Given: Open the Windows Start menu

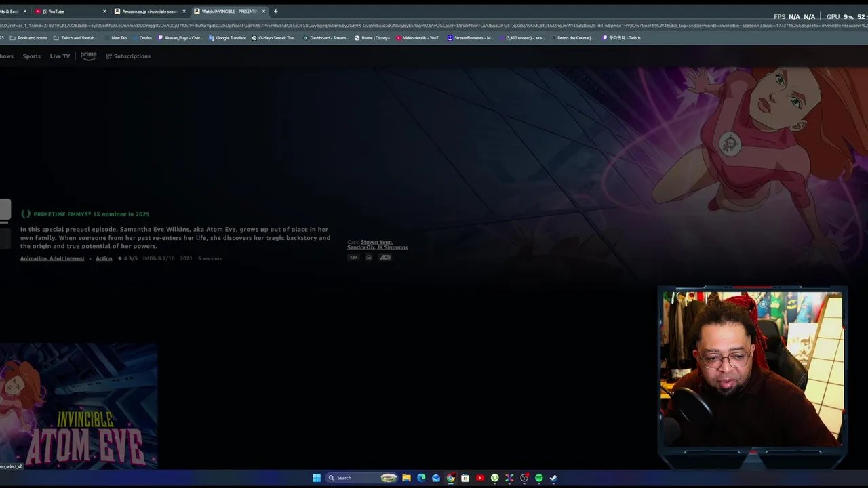Looking at the screenshot, I should point(317,478).
